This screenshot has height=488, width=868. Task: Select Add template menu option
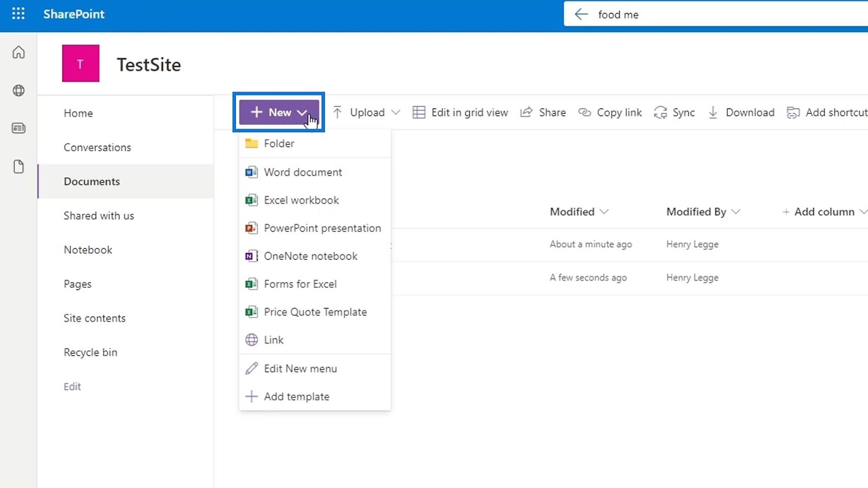point(315,396)
